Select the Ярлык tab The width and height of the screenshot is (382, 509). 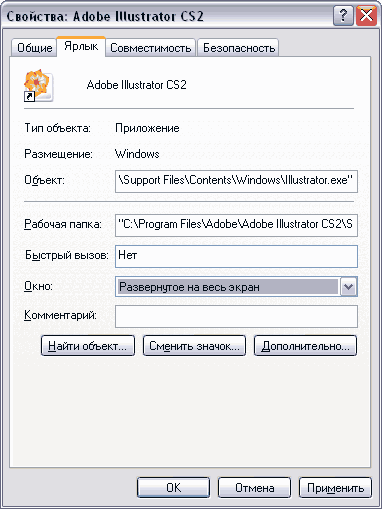pyautogui.click(x=81, y=46)
